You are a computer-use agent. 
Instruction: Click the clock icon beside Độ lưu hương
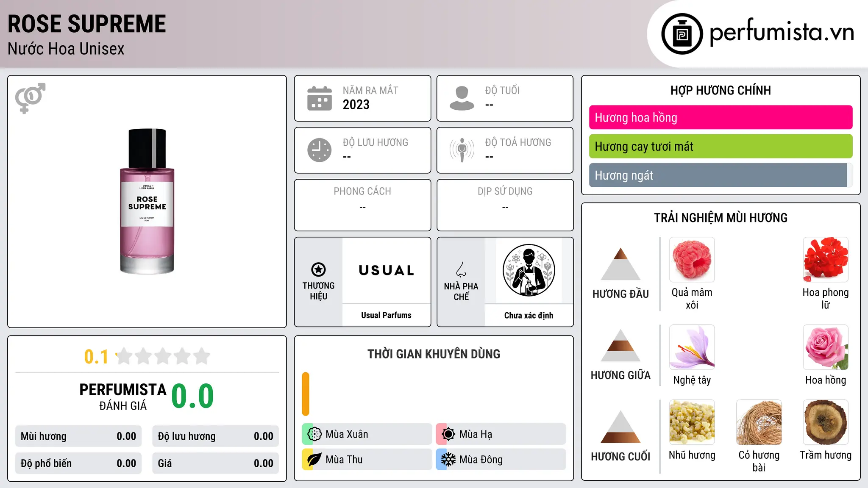pos(320,150)
